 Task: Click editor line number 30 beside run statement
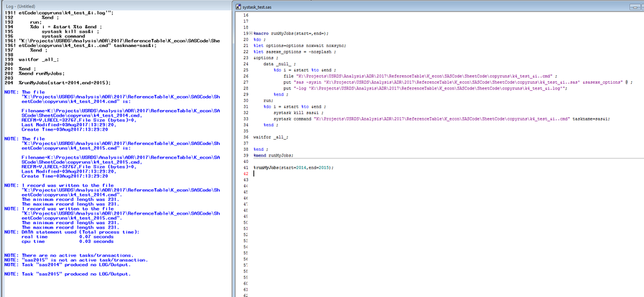click(246, 101)
